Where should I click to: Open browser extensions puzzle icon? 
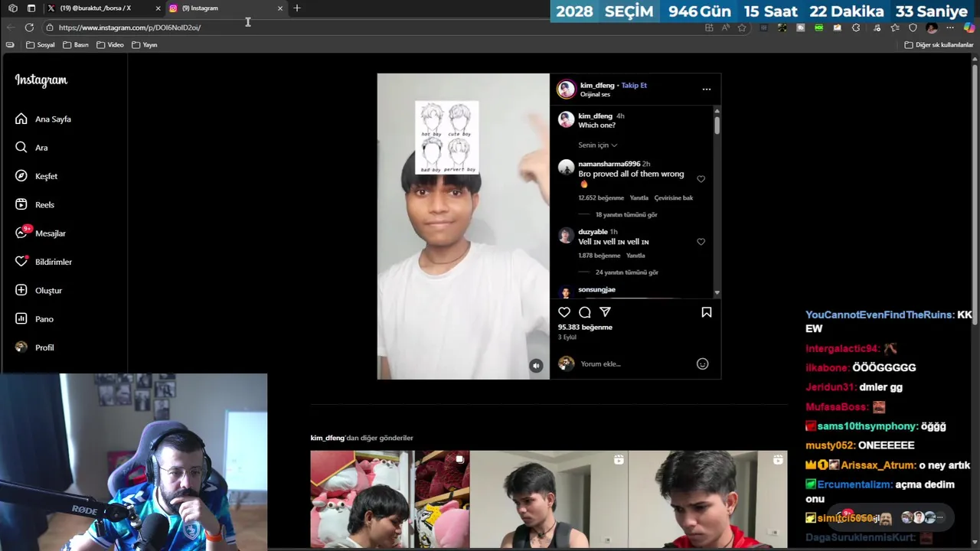coord(856,28)
